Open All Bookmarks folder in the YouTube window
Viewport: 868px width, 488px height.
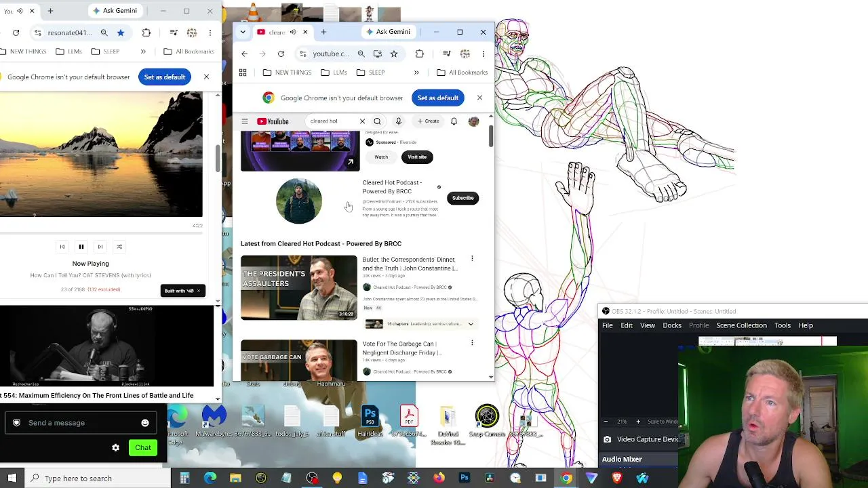point(462,73)
